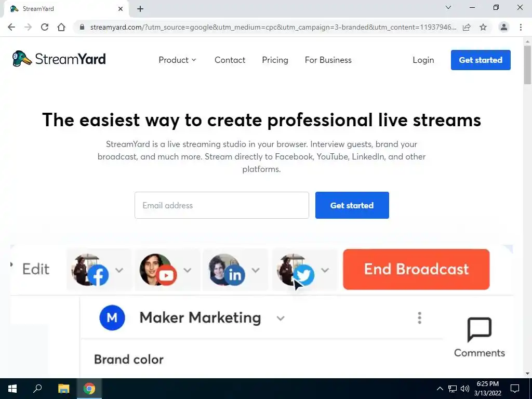Open the volume speaker tray icon
The image size is (532, 399).
pos(465,389)
